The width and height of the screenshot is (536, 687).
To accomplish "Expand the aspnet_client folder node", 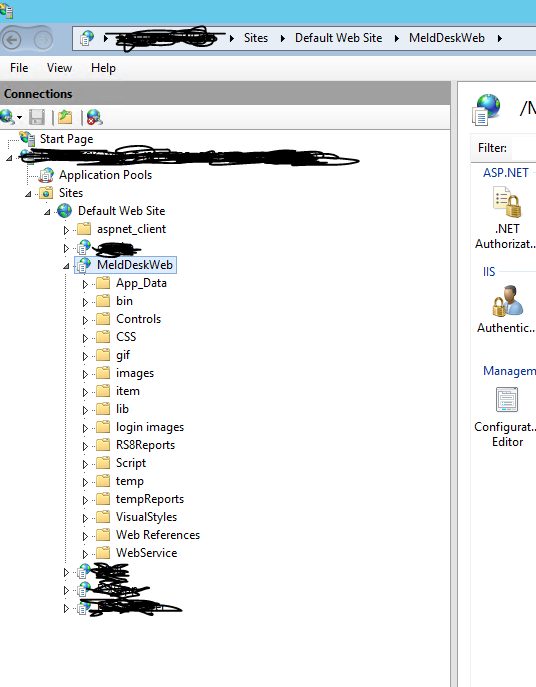I will 66,230.
